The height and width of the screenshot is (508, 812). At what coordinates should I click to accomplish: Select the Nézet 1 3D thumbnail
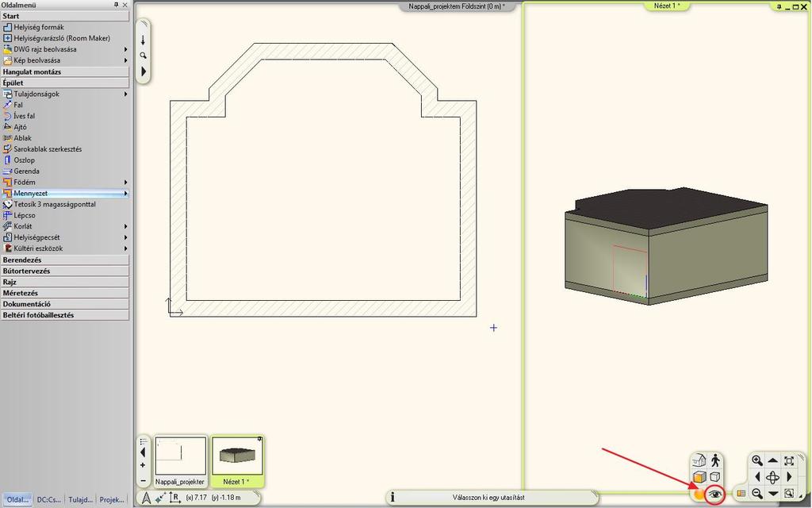tap(237, 461)
